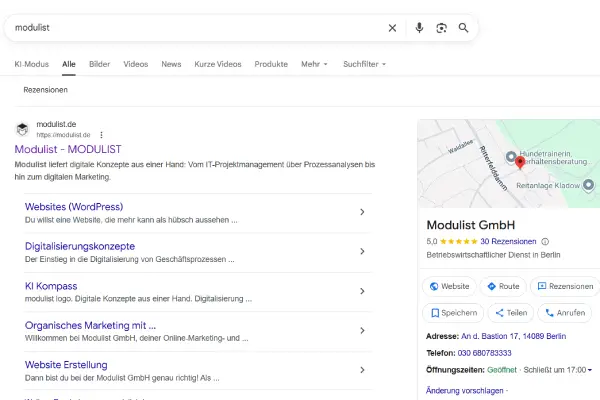Select the Alle tab
Viewport: 600px width, 400px height.
69,64
